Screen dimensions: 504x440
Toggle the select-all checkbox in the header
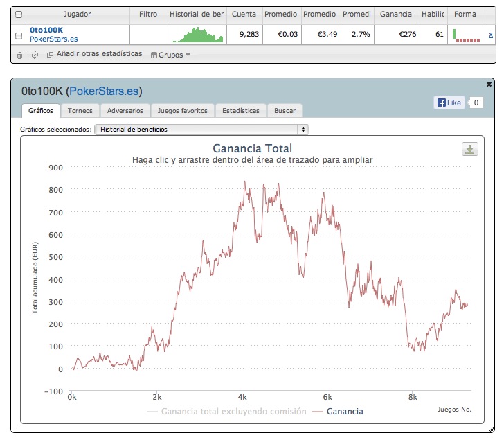(19, 15)
